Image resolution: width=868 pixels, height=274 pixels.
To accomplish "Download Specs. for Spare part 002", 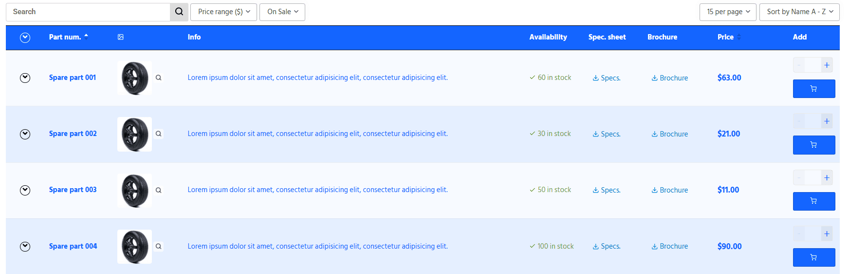I will (607, 134).
